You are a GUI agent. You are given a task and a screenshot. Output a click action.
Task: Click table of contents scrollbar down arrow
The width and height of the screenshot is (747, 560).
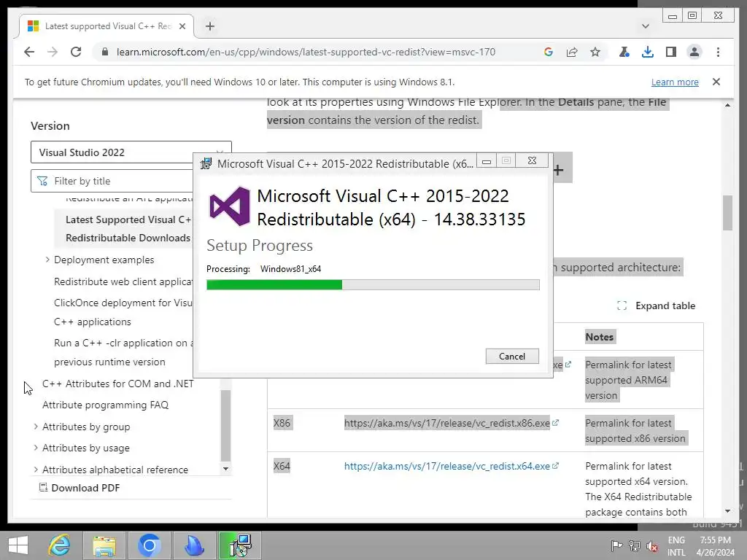pos(226,469)
